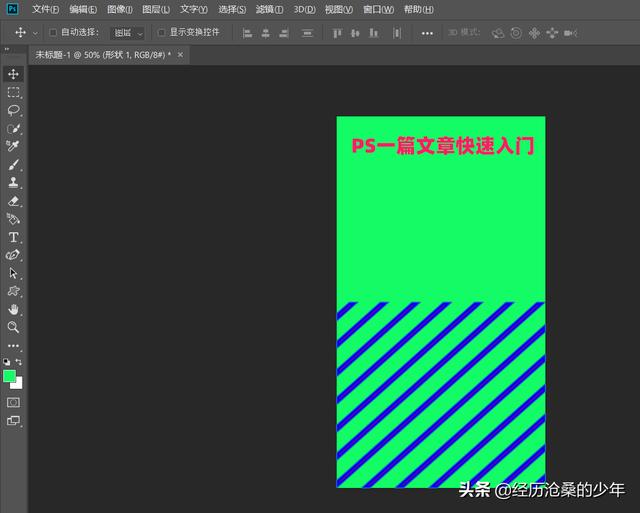Select the Paint Bucket tool
The width and height of the screenshot is (640, 513).
click(13, 219)
